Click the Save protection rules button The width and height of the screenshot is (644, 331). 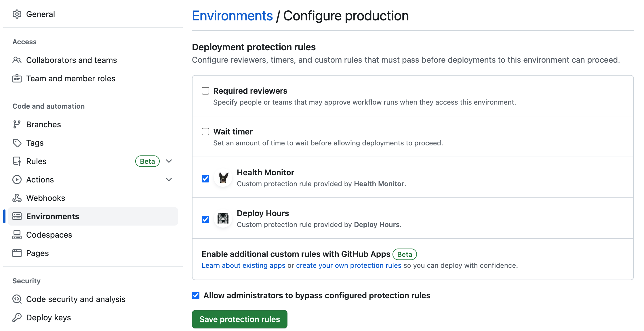(x=239, y=319)
